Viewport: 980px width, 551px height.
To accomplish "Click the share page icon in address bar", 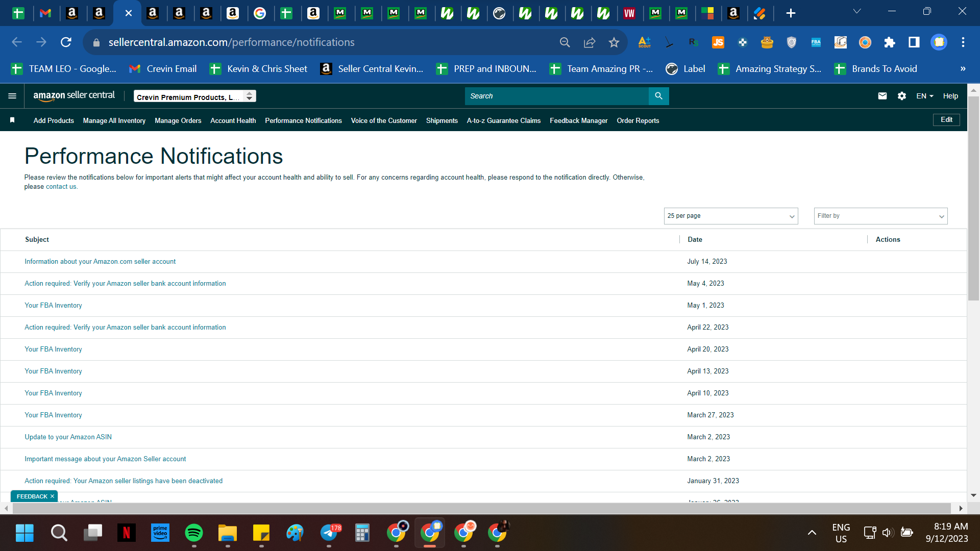I will point(590,42).
